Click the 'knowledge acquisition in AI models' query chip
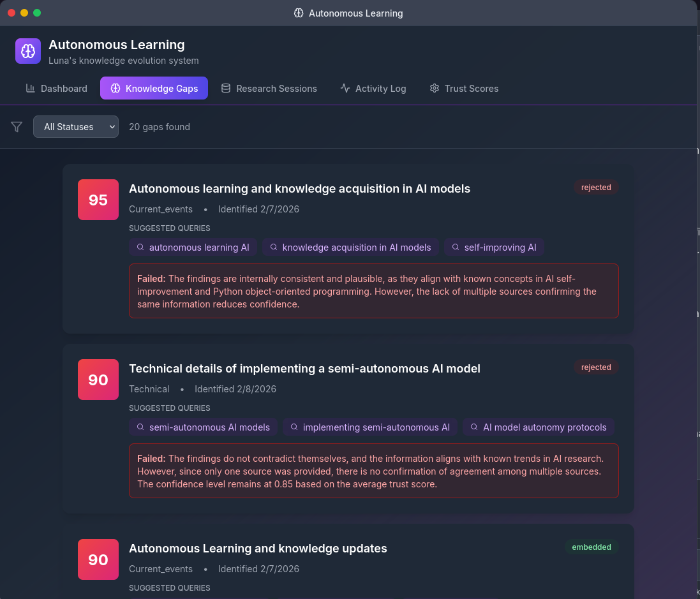 click(350, 247)
